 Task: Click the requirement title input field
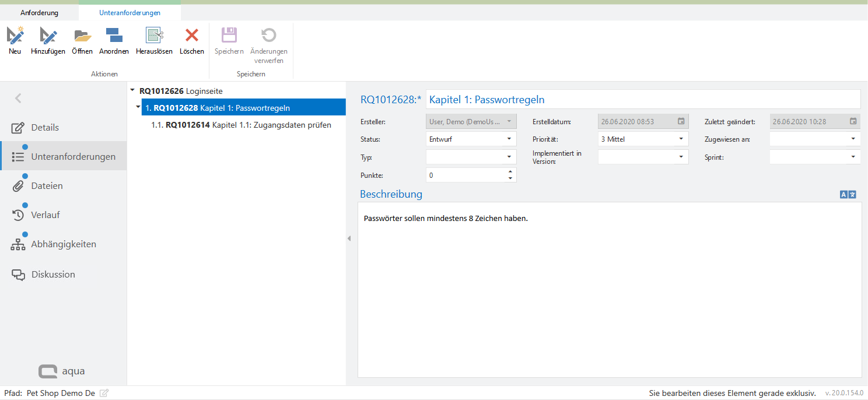click(642, 100)
